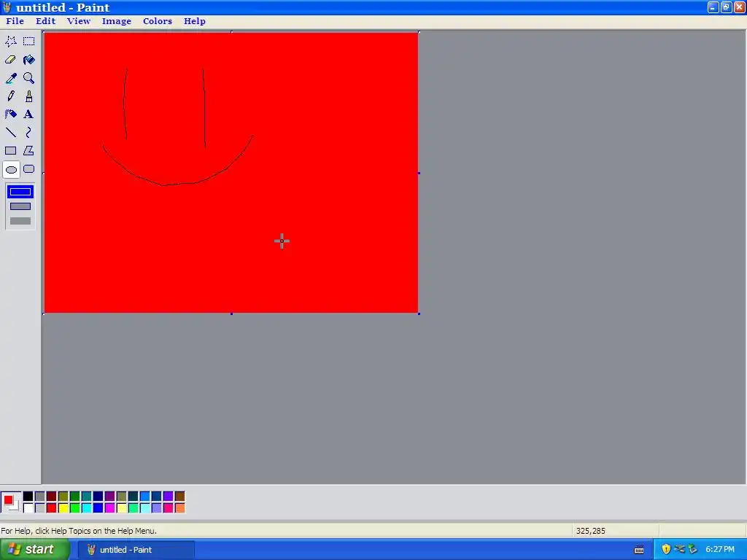Pick the yellow color swatch
Viewport: 747px width, 560px height.
point(63,508)
